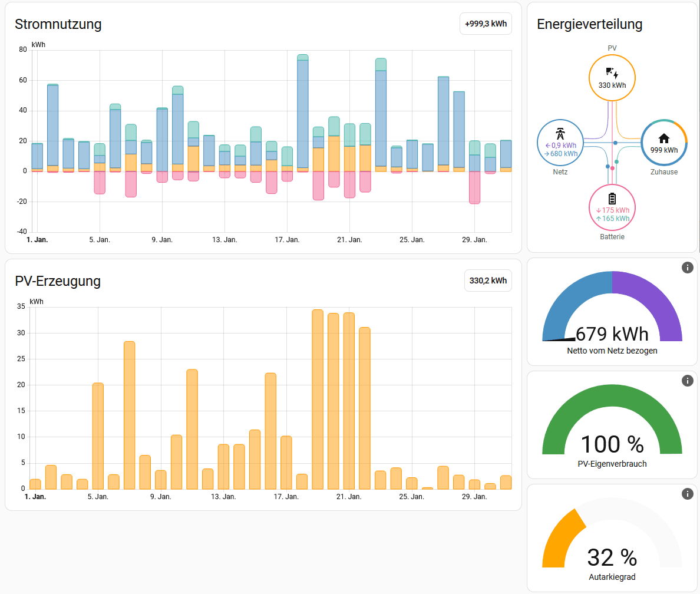This screenshot has width=700, height=594.
Task: Click the 5. Jan. bar in PV-Erzeugung chart
Action: 98,436
